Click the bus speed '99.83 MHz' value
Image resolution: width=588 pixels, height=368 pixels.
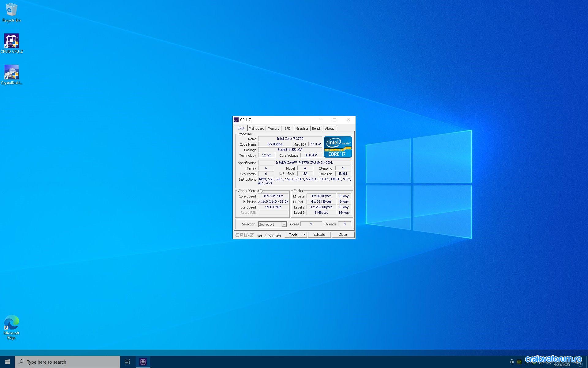pyautogui.click(x=273, y=207)
